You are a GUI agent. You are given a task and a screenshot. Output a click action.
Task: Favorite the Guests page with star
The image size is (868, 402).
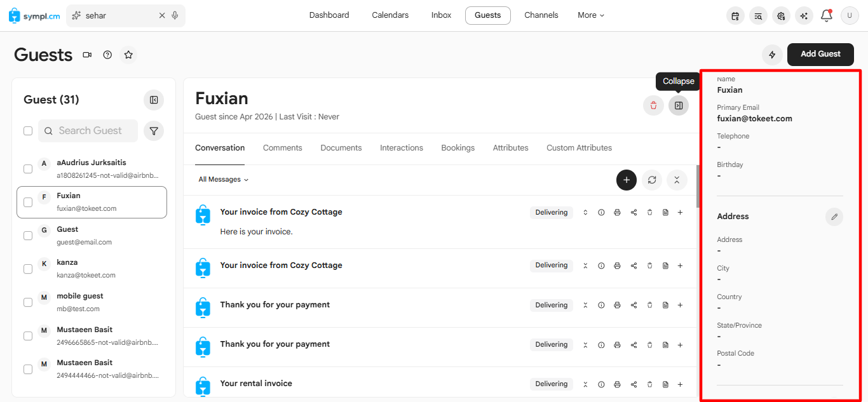(128, 55)
